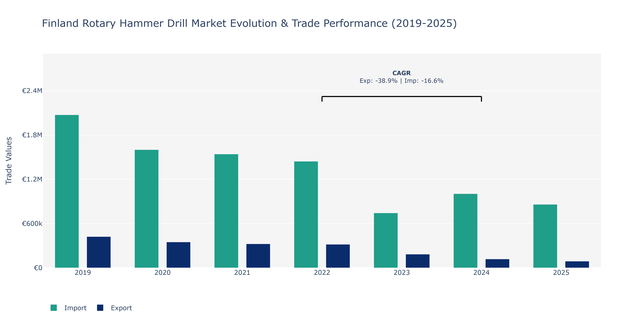Toggle the Import series in legend
Image resolution: width=644 pixels, height=322 pixels.
tap(69, 308)
